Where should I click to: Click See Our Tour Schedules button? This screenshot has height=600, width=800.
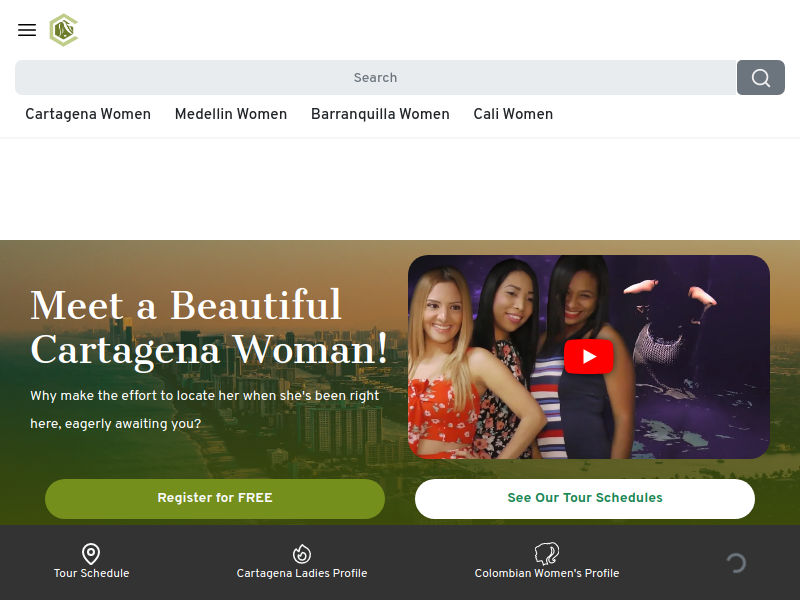(x=585, y=498)
